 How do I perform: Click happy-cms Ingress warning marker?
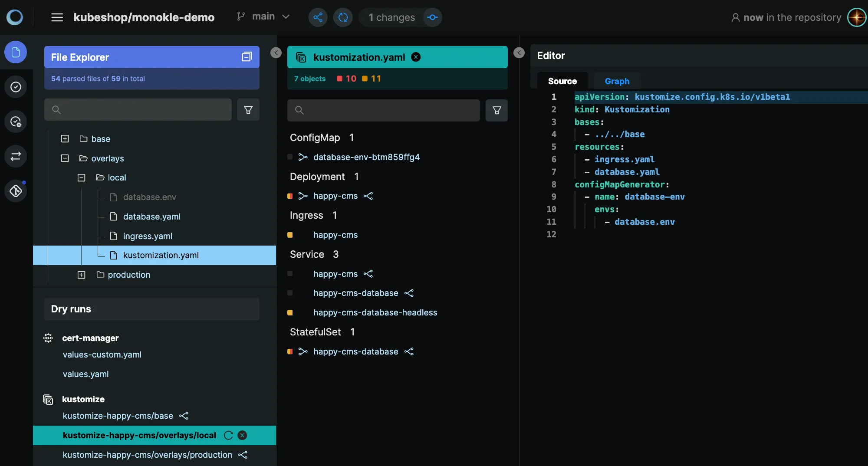pos(290,235)
